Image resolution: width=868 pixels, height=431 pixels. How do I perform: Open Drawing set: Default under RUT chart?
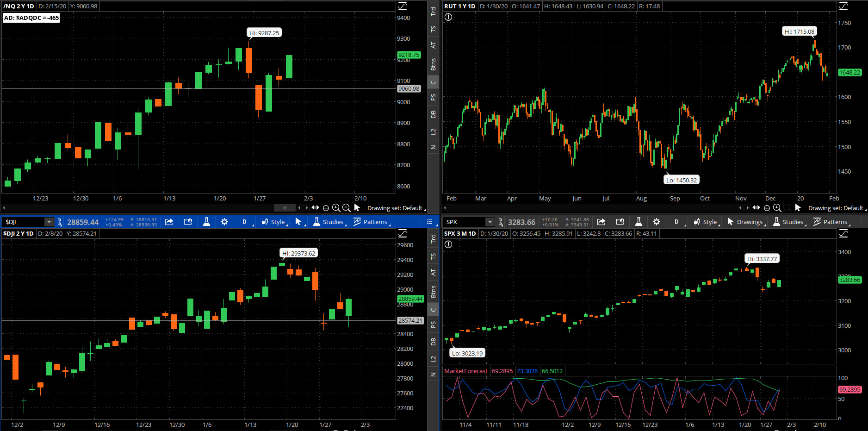coord(837,208)
